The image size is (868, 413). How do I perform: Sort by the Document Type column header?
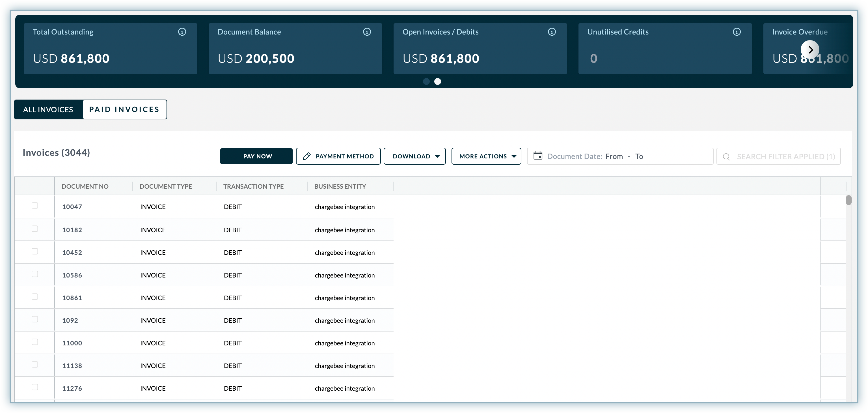(166, 186)
